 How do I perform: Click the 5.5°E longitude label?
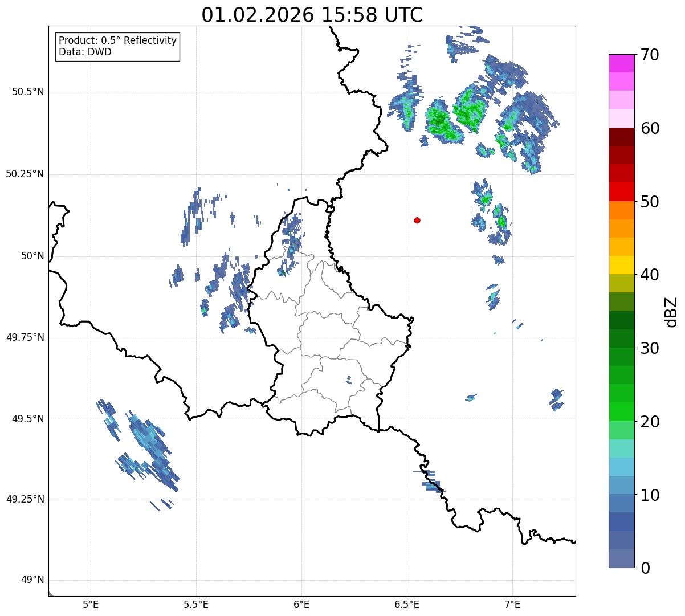coord(196,604)
